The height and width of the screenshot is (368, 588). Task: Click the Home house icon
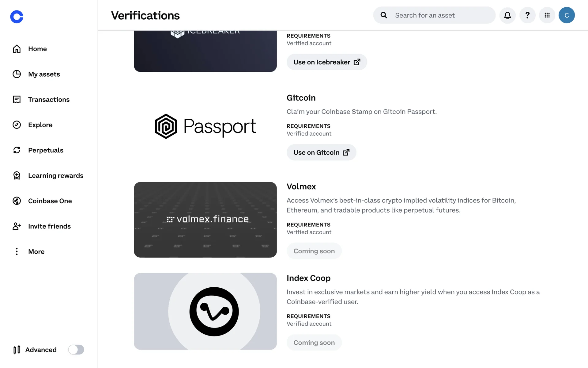(x=17, y=49)
